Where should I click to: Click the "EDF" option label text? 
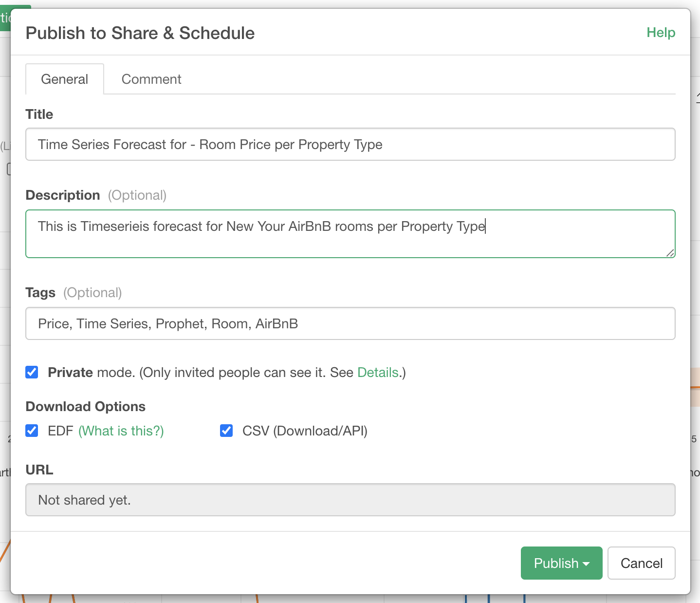[x=60, y=431]
